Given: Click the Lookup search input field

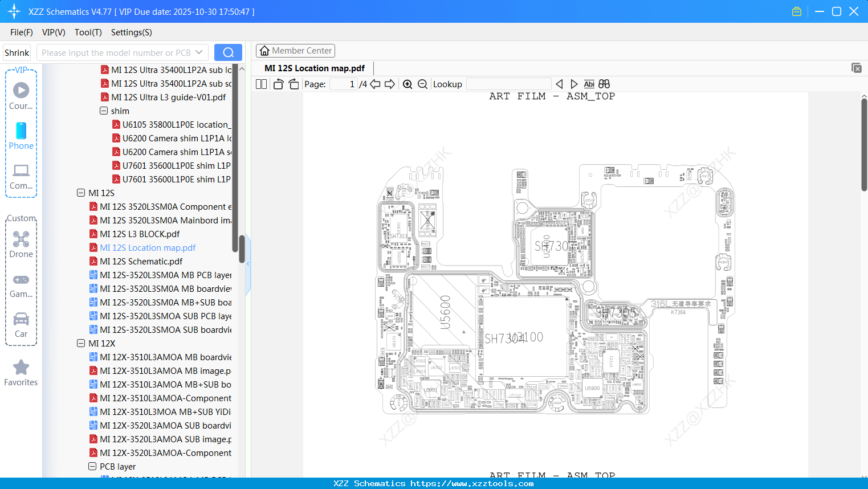Looking at the screenshot, I should (x=508, y=84).
